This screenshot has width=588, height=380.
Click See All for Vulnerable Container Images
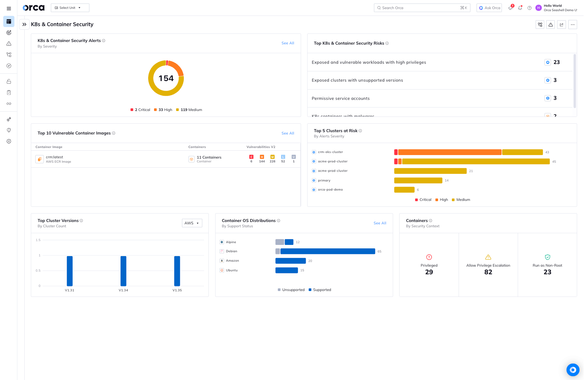tap(288, 133)
